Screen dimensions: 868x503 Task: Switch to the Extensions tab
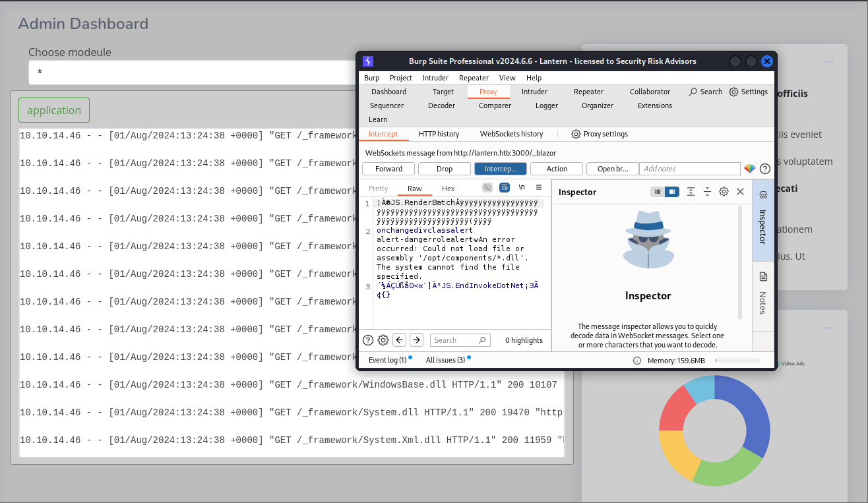coord(654,105)
